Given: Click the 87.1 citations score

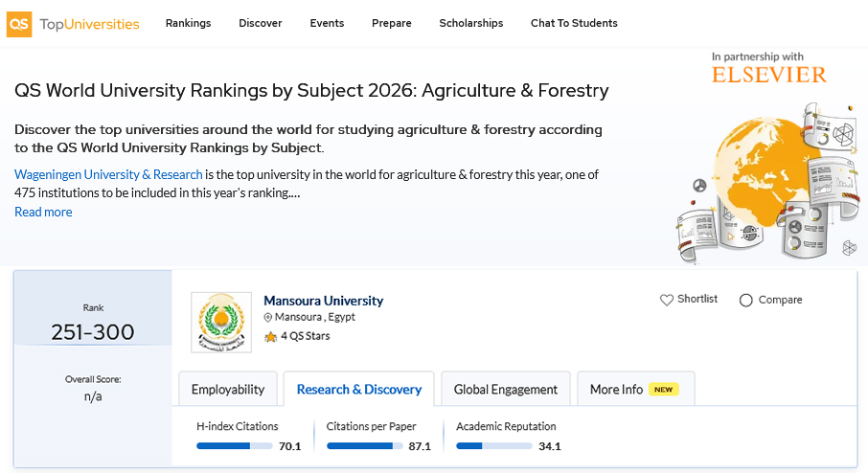Looking at the screenshot, I should (x=420, y=446).
